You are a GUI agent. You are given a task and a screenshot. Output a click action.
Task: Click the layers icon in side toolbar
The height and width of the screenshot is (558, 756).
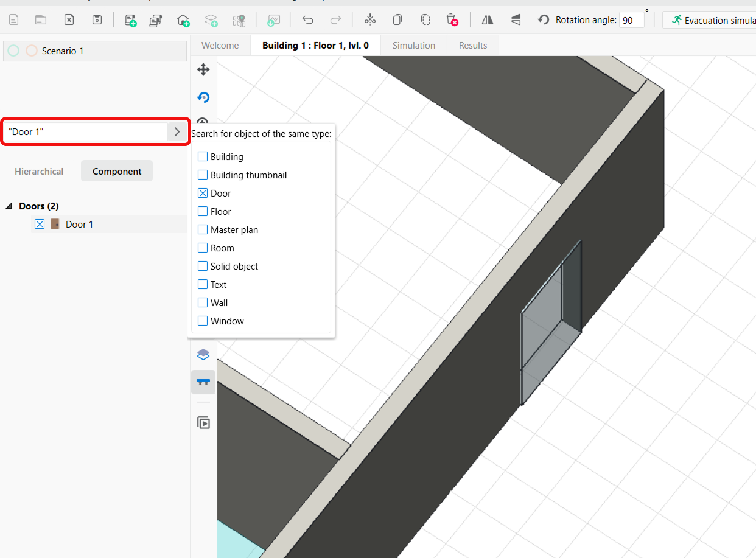coord(203,354)
